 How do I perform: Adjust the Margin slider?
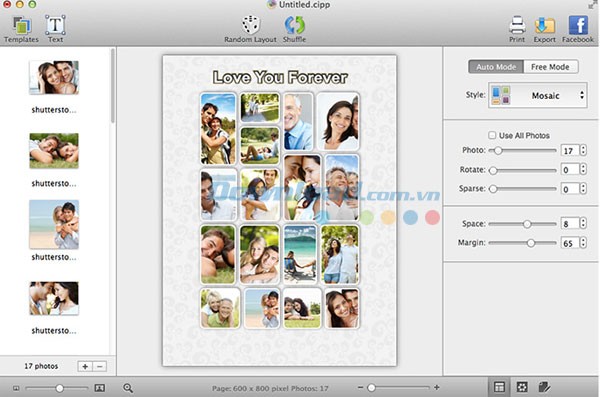[x=522, y=243]
